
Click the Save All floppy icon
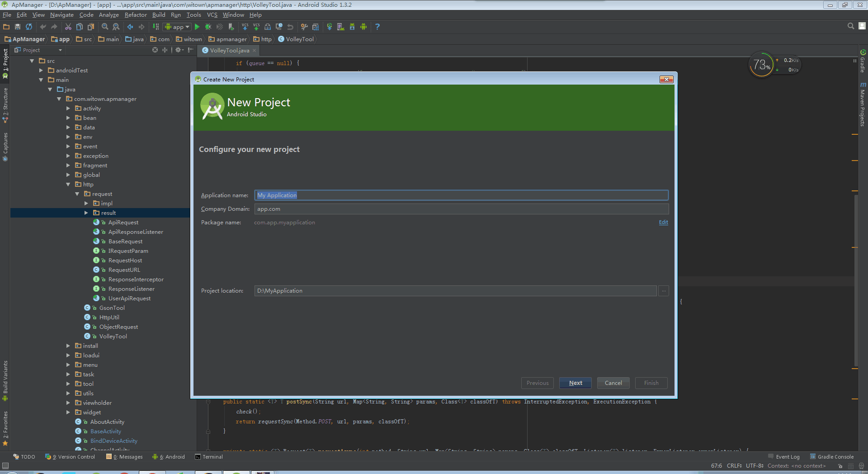click(x=18, y=27)
